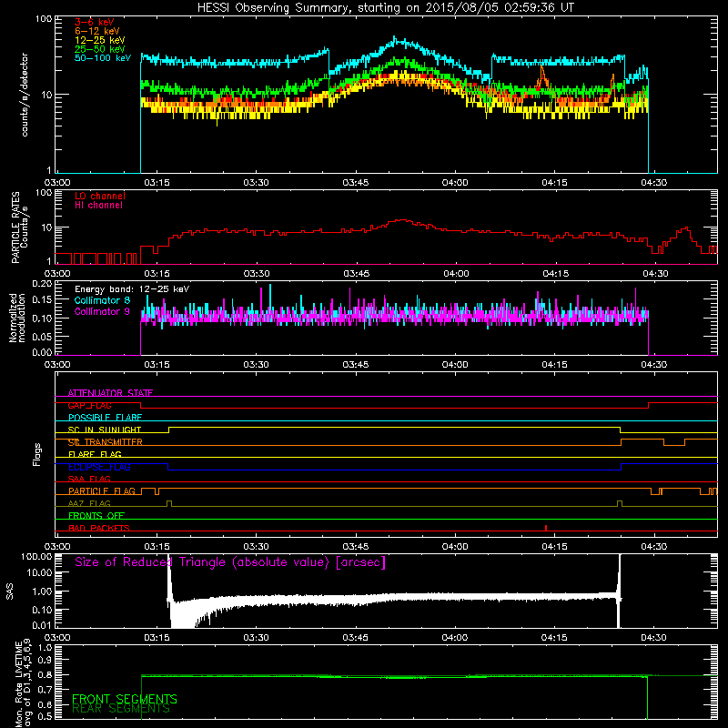
Task: Select the HI channel legend label
Action: pyautogui.click(x=98, y=206)
